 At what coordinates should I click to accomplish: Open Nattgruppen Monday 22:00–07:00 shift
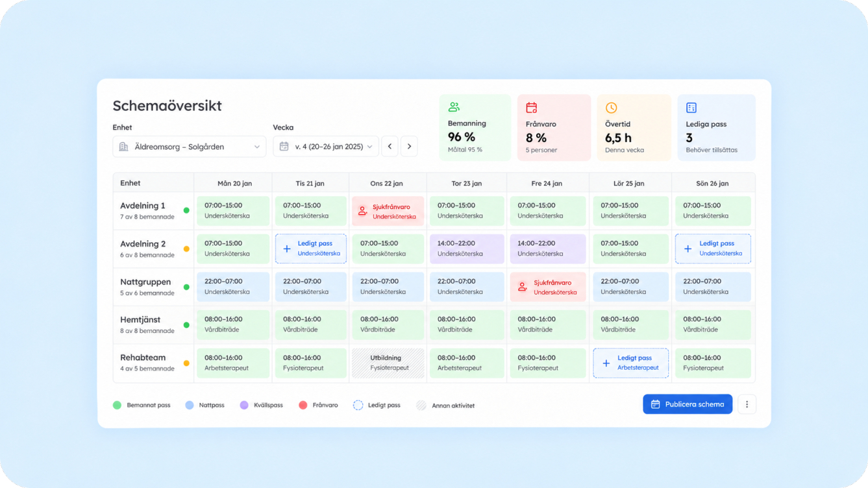233,286
